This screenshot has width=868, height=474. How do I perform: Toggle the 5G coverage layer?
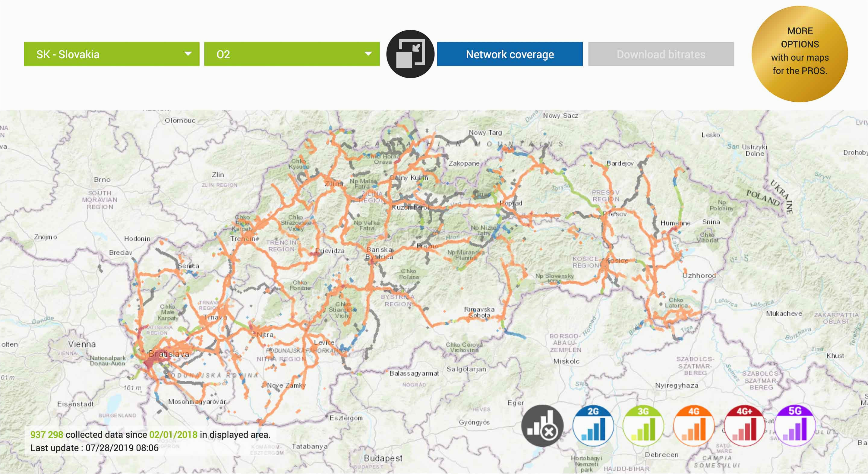pos(795,426)
